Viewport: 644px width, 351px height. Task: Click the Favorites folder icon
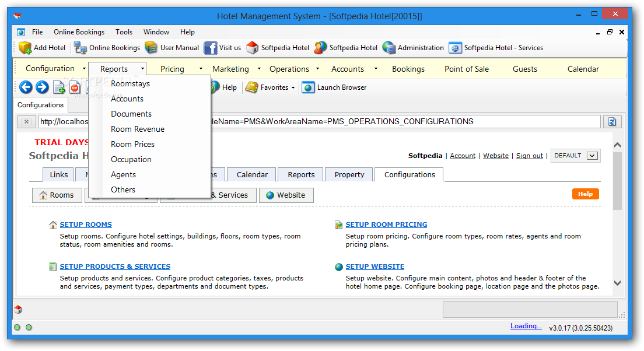[252, 87]
